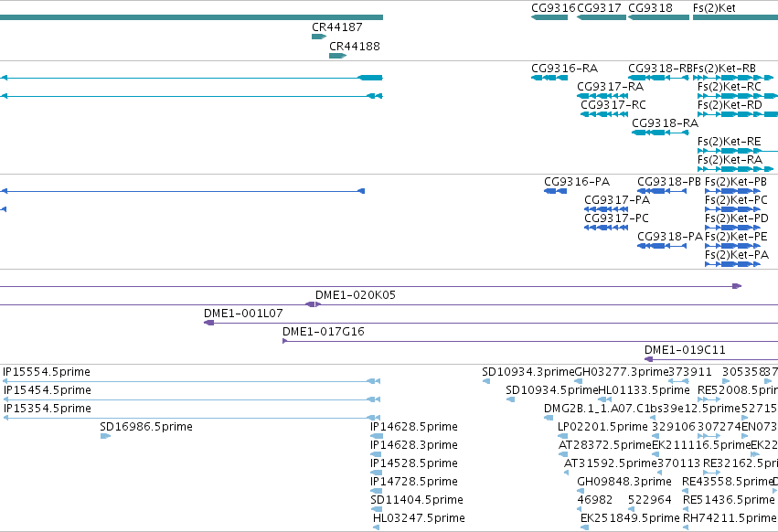
Task: Click the CG9317 gene bar
Action: tap(602, 17)
